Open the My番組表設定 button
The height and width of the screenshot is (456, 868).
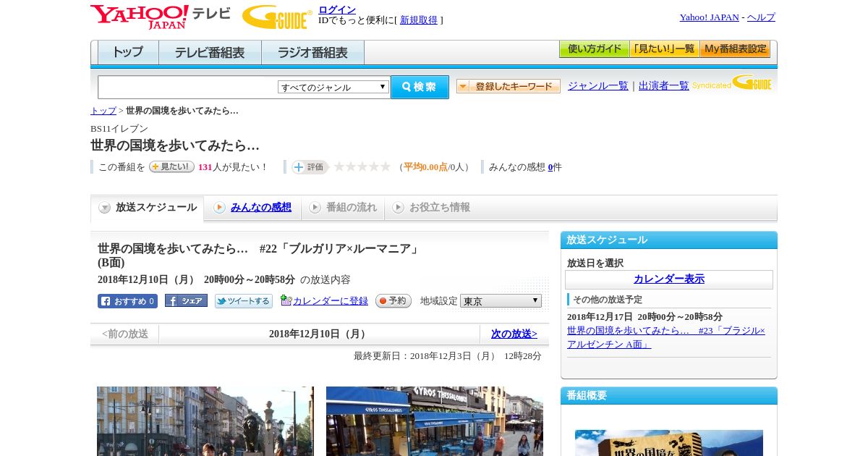pyautogui.click(x=735, y=49)
